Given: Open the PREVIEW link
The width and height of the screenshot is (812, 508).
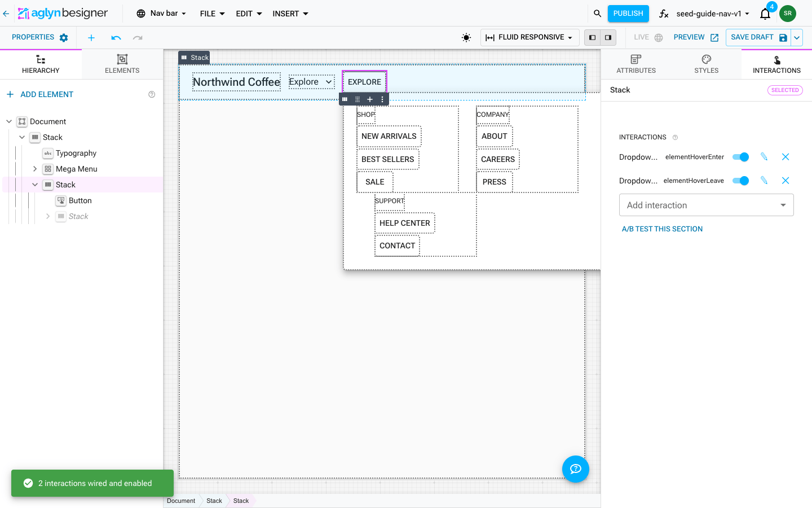Looking at the screenshot, I should pyautogui.click(x=696, y=38).
